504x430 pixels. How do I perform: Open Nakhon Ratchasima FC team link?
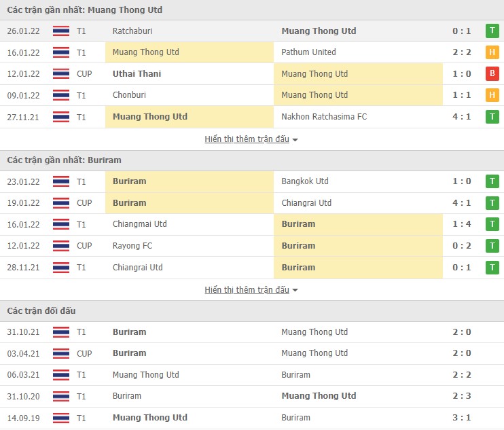(x=324, y=117)
